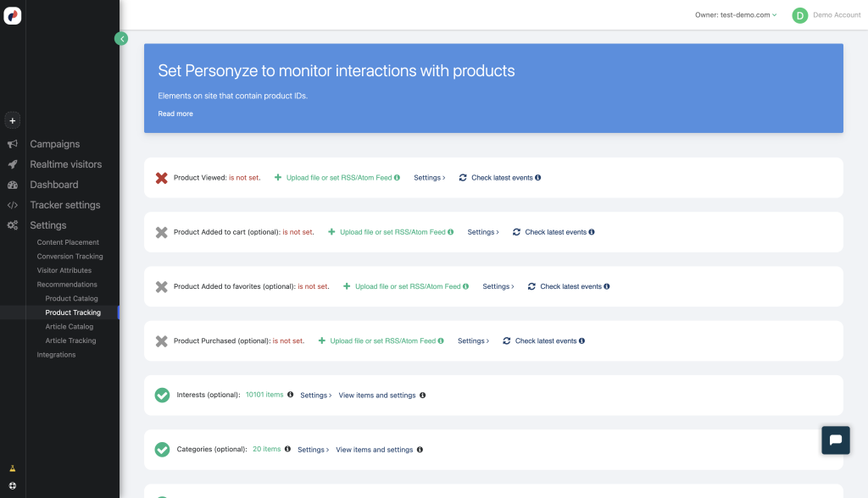Expand Settings in Product Viewed row

pyautogui.click(x=430, y=178)
